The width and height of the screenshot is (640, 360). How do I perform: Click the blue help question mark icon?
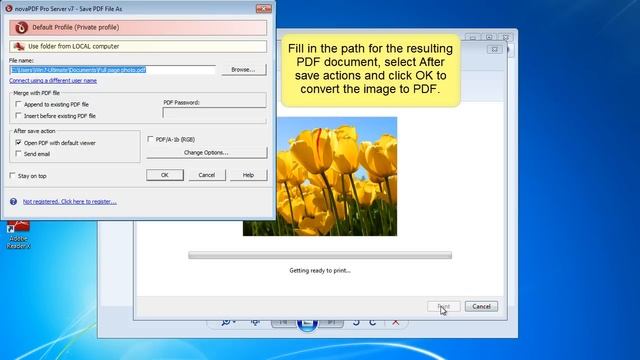click(13, 201)
